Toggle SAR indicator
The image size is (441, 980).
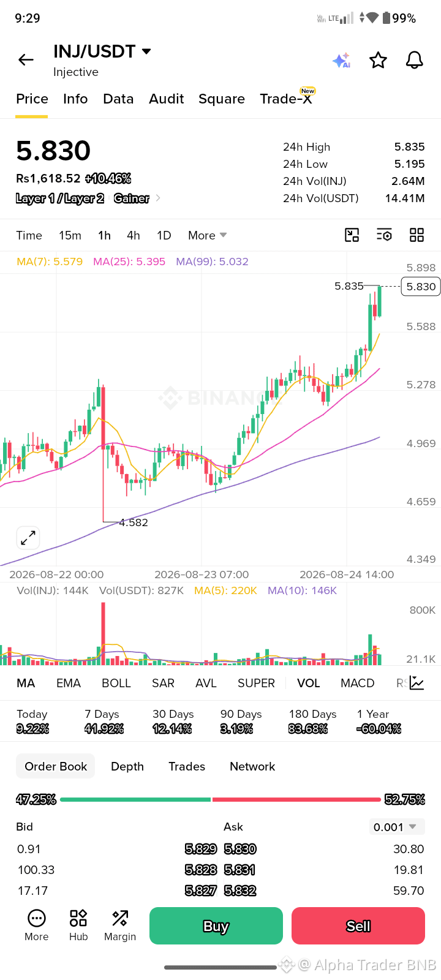pos(163,683)
